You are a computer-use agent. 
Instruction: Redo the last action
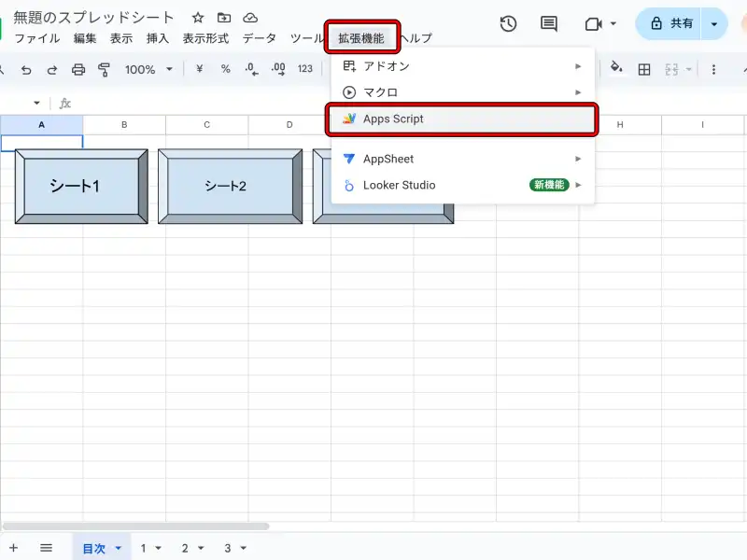[52, 70]
